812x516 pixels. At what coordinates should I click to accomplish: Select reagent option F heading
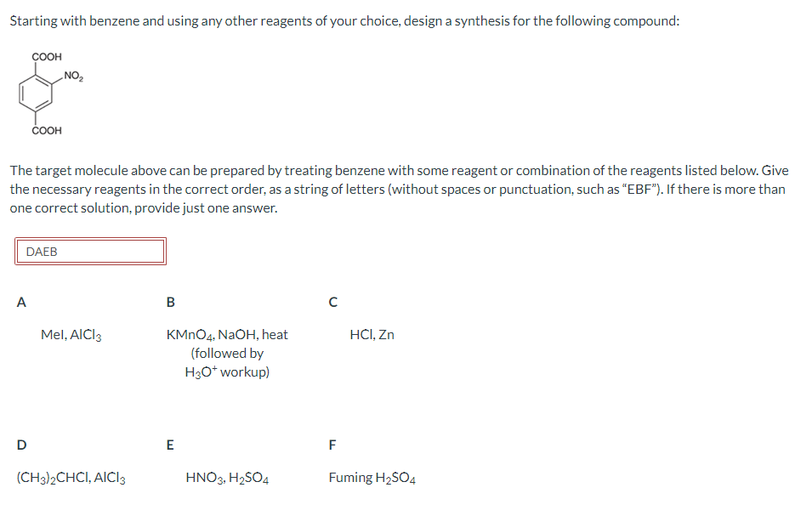coord(331,443)
